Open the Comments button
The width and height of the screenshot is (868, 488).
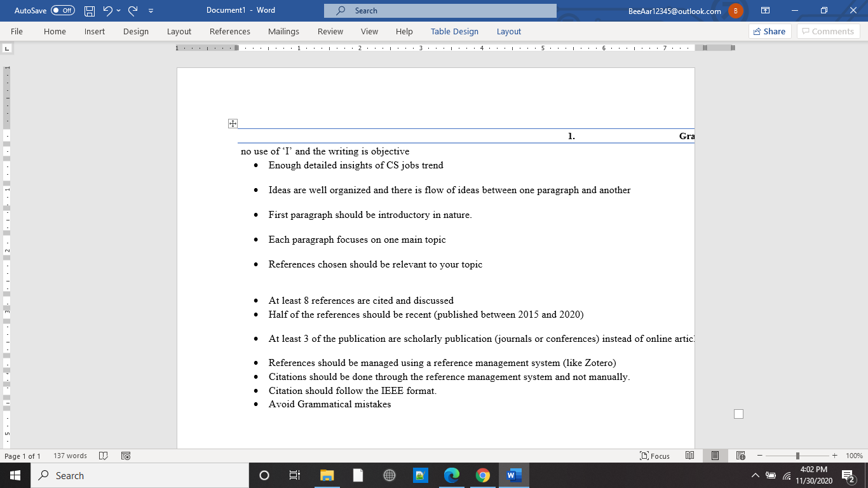[x=828, y=31]
